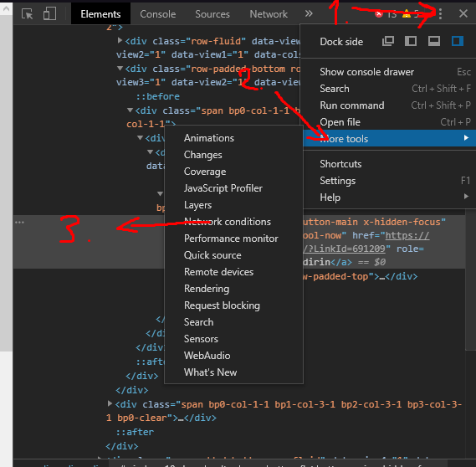Undock DevTools into separate window
The height and width of the screenshot is (467, 476).
click(388, 41)
